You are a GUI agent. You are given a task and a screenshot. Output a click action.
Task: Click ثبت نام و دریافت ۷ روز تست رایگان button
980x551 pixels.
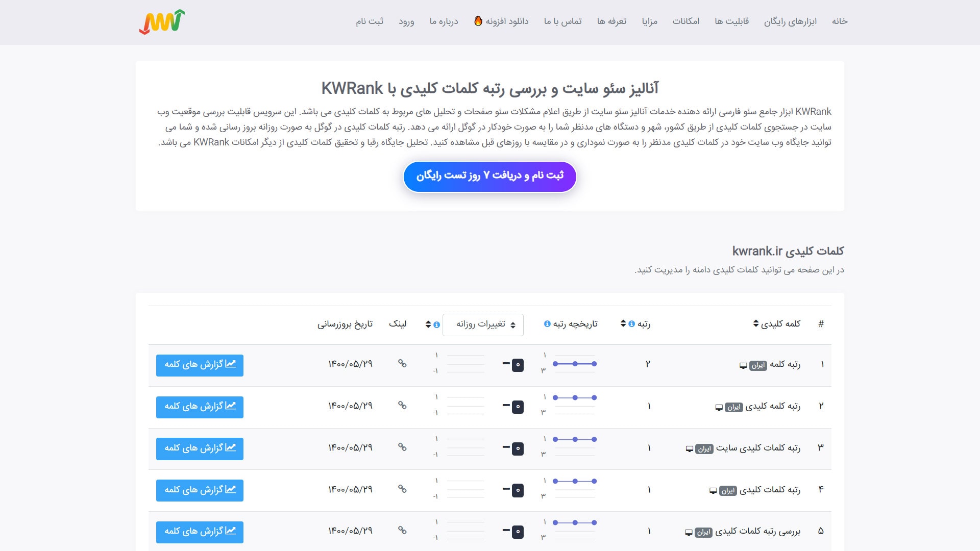click(x=490, y=177)
